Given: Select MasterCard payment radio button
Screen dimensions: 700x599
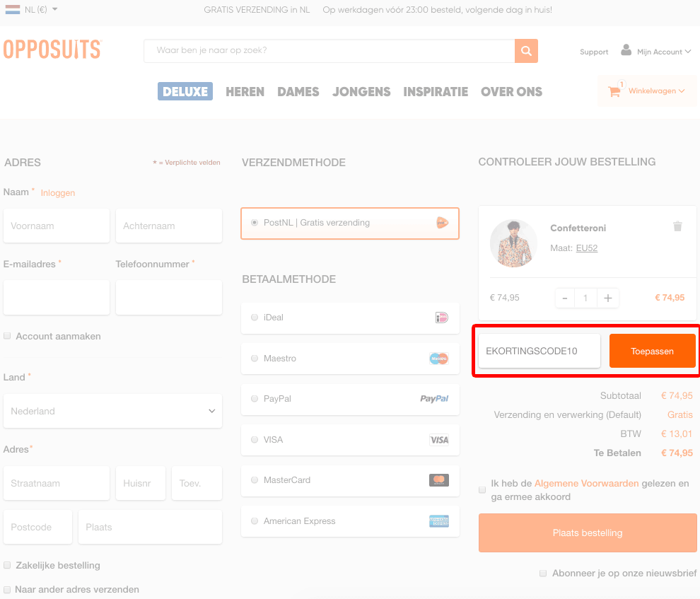Looking at the screenshot, I should (255, 479).
